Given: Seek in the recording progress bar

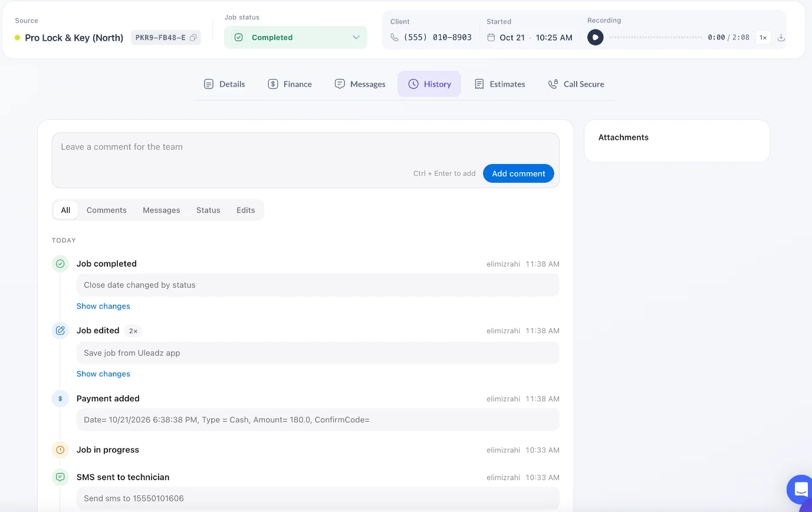Looking at the screenshot, I should click(x=656, y=37).
